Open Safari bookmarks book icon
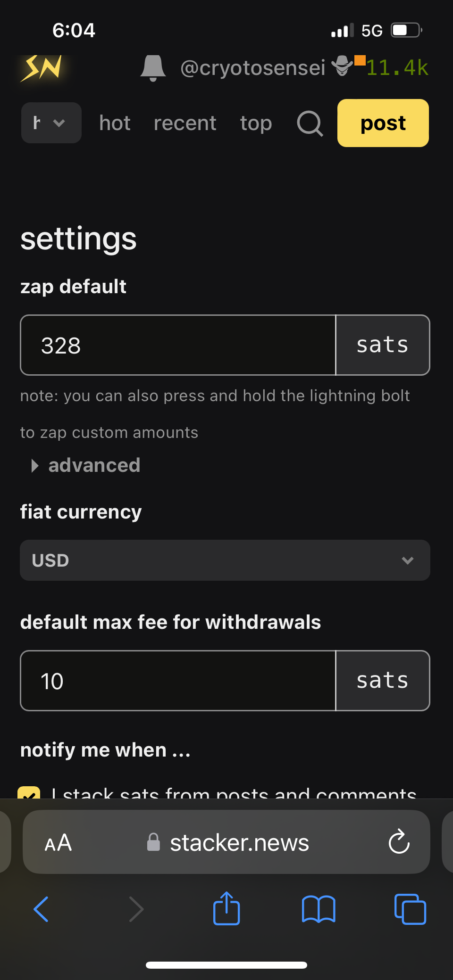The width and height of the screenshot is (453, 980). (319, 908)
